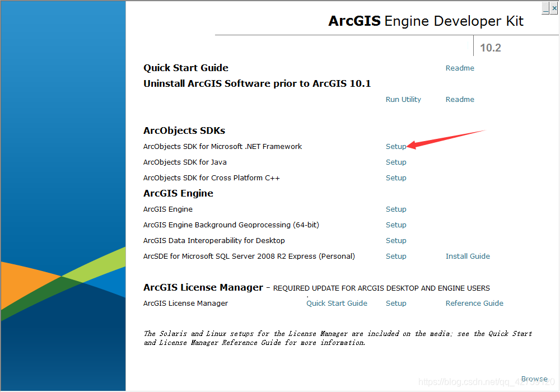Click the 'Quick Start Guide' heading text
Screen dimensions: 560x392
pyautogui.click(x=186, y=68)
